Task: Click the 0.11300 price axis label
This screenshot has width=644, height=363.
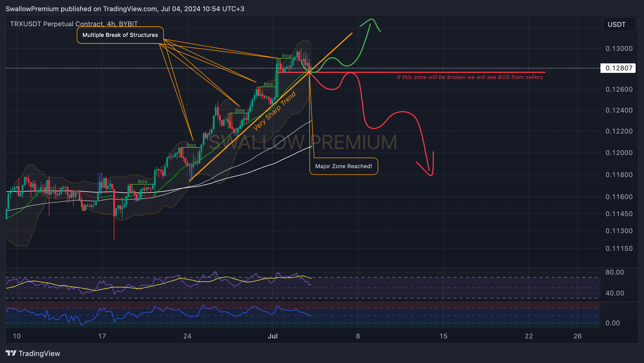Action: pos(619,231)
